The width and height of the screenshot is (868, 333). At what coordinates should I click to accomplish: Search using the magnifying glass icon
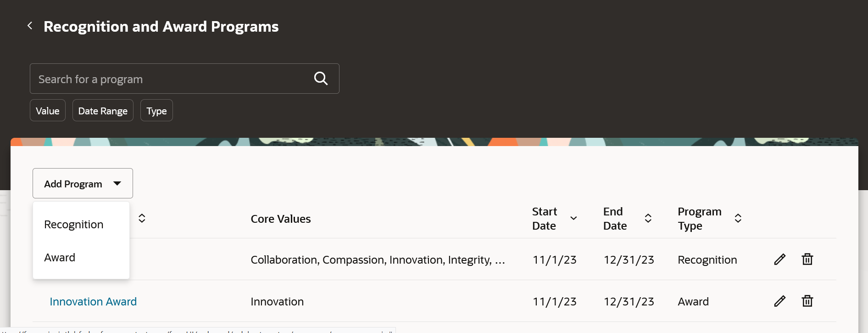(321, 78)
